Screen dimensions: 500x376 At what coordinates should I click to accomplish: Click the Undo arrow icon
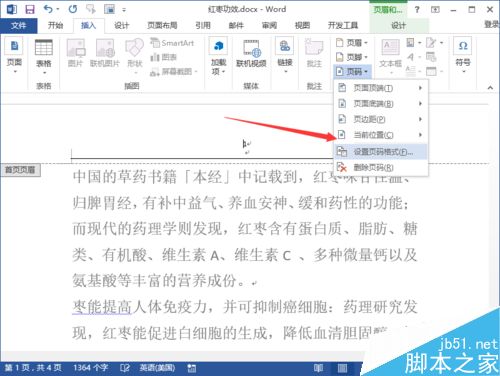49,9
